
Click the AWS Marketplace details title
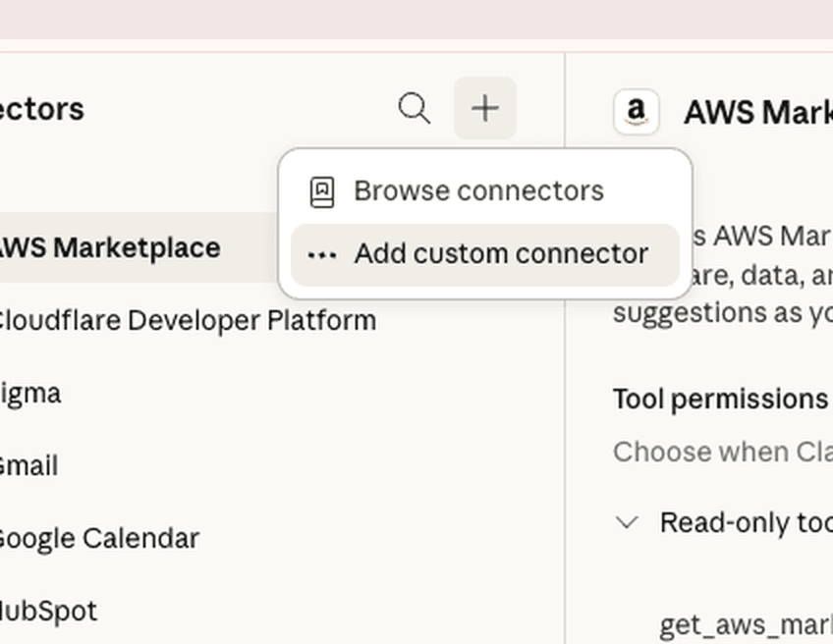[x=758, y=112]
